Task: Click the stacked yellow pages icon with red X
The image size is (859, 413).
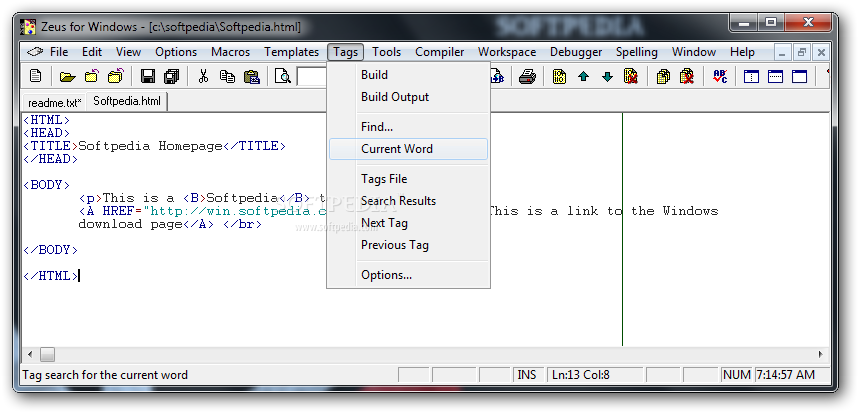Action: click(687, 76)
